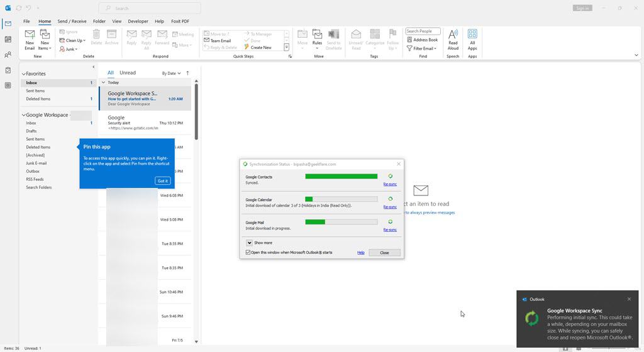
Task: Select Create New quick step
Action: click(x=257, y=47)
